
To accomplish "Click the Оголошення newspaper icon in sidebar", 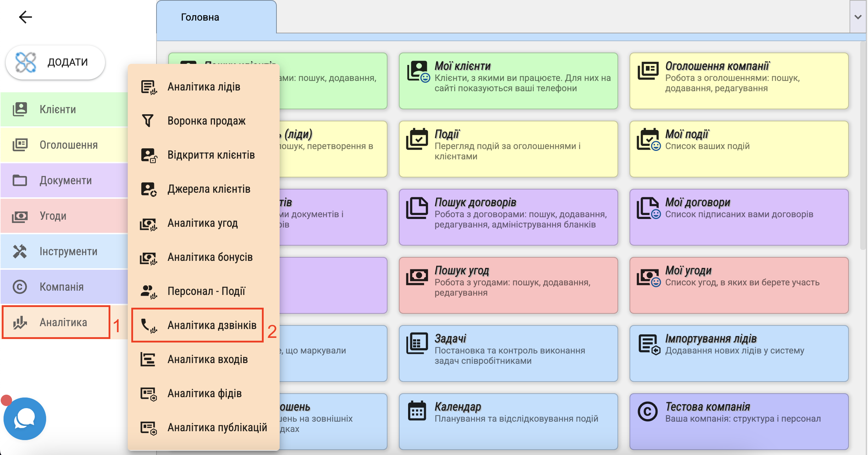I will click(20, 145).
